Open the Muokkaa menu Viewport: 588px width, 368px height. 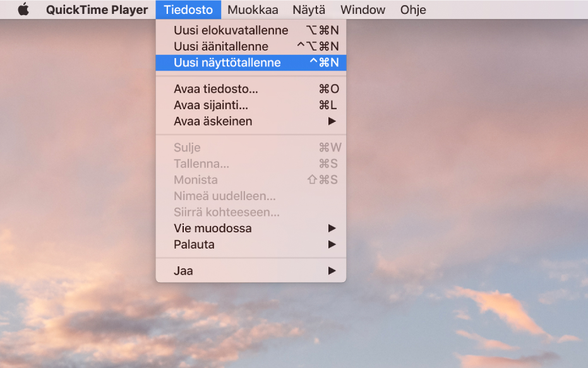[253, 9]
